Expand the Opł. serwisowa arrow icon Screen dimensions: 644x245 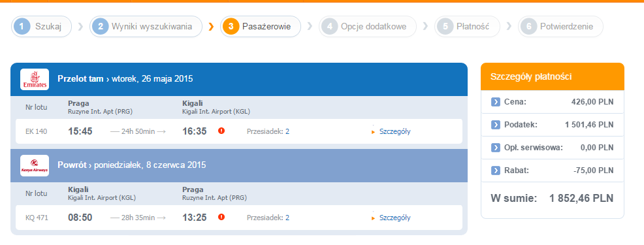[x=495, y=148]
